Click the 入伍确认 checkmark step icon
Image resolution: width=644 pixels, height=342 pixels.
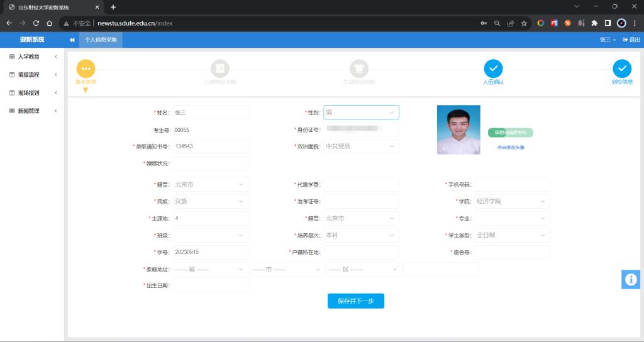493,69
